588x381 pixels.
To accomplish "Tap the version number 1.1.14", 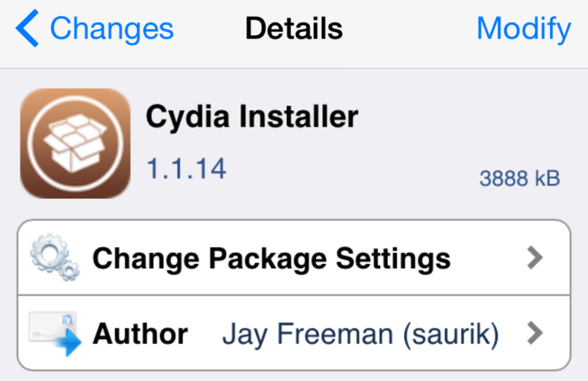I will point(187,168).
